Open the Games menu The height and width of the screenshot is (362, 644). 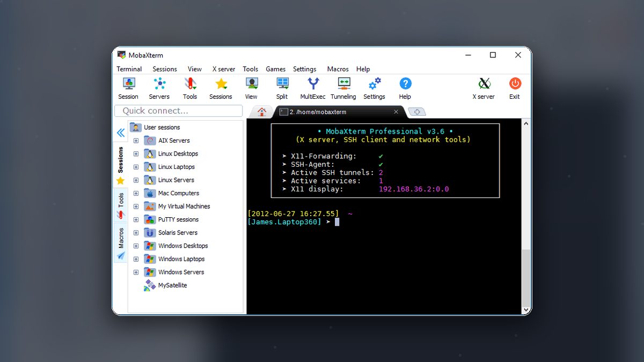(x=276, y=69)
